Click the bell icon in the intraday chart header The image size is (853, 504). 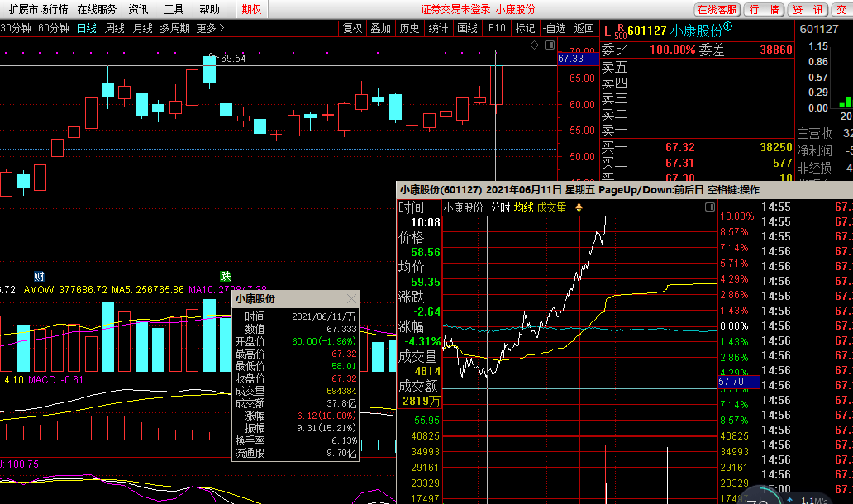click(579, 207)
